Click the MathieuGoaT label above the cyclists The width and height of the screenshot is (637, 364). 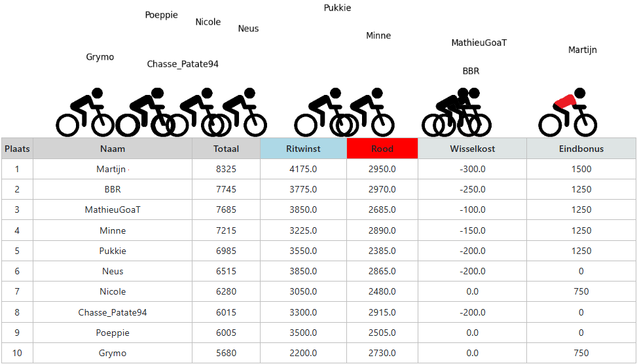pos(479,43)
